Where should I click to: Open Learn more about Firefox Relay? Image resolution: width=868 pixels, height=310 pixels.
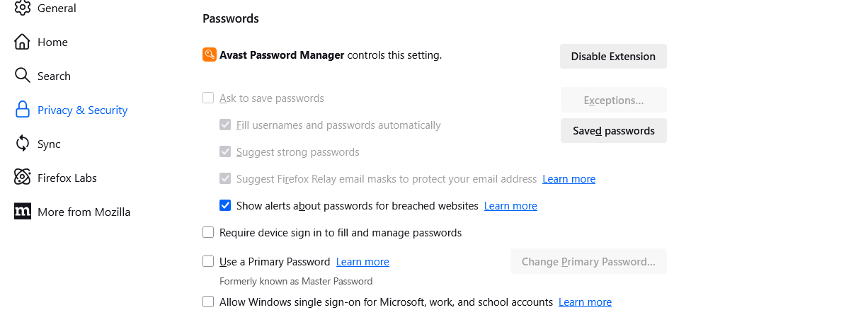[x=569, y=179]
